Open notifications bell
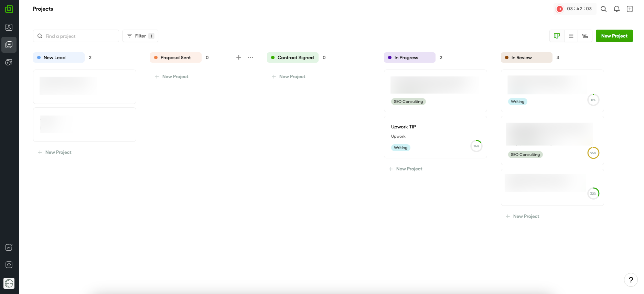644x294 pixels. (617, 9)
